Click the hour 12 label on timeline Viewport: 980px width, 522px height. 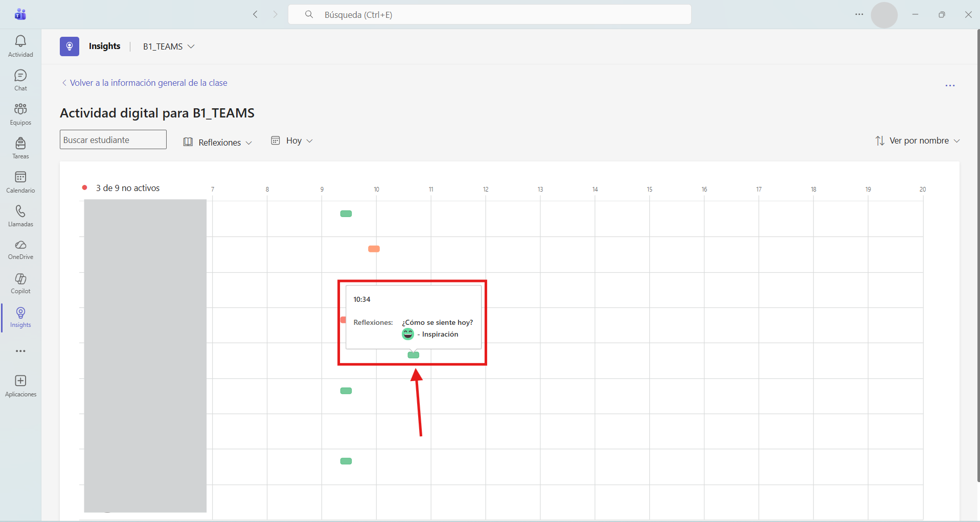(x=486, y=189)
